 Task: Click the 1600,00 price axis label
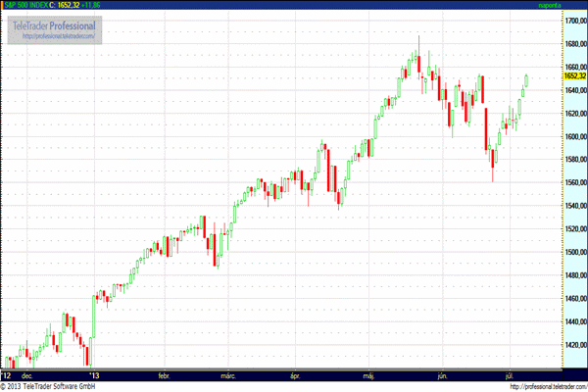(574, 136)
